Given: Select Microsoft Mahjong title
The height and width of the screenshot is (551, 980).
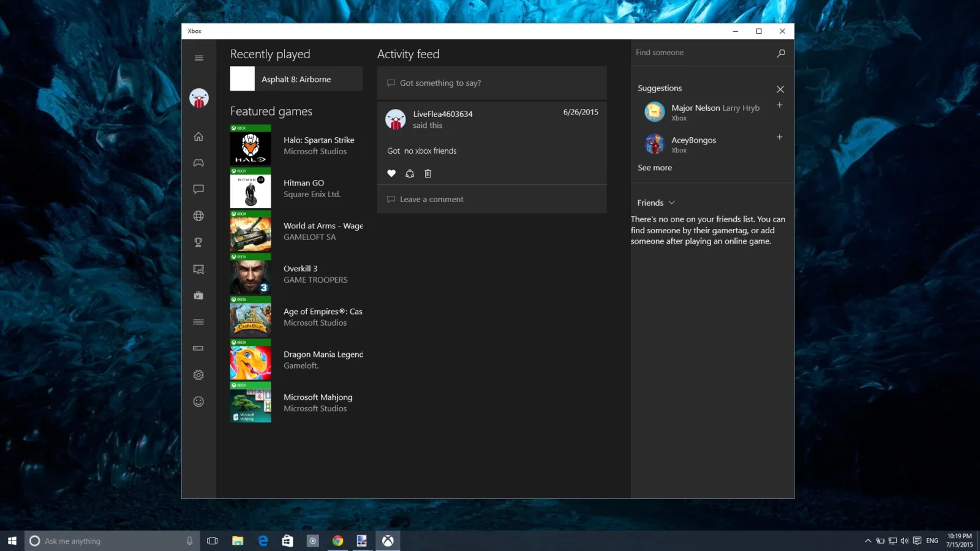Looking at the screenshot, I should [x=318, y=397].
